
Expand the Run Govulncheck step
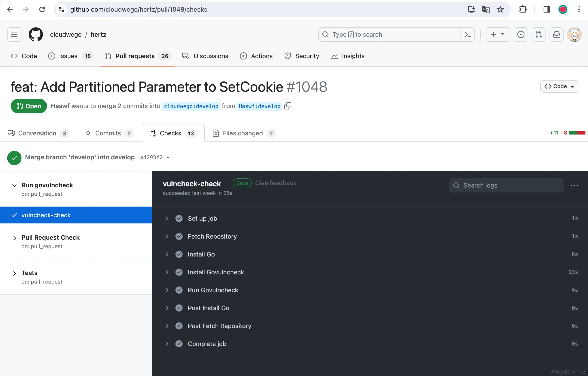point(166,290)
